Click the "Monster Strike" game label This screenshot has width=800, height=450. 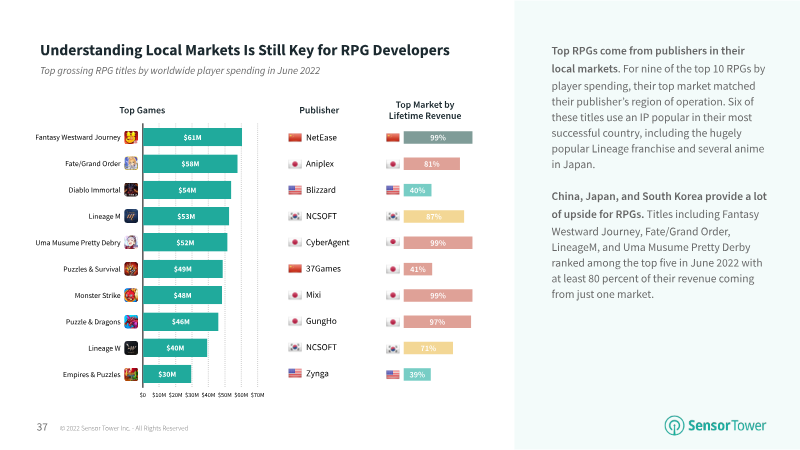point(97,295)
